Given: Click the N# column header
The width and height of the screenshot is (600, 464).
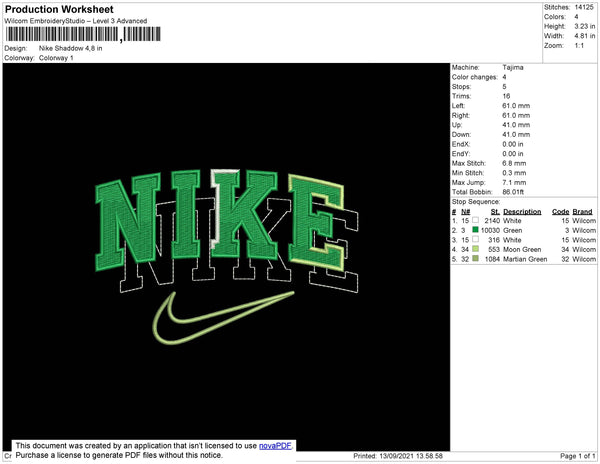Looking at the screenshot, I should point(465,212).
